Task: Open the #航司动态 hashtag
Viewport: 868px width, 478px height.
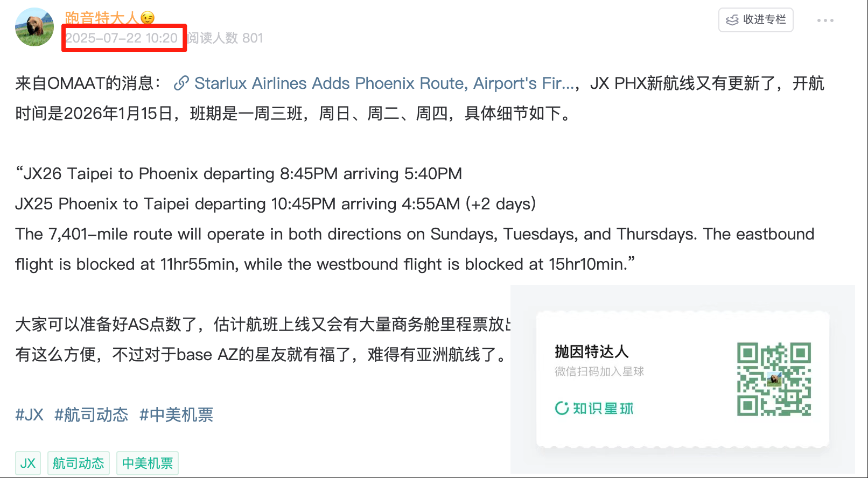Action: pos(92,414)
